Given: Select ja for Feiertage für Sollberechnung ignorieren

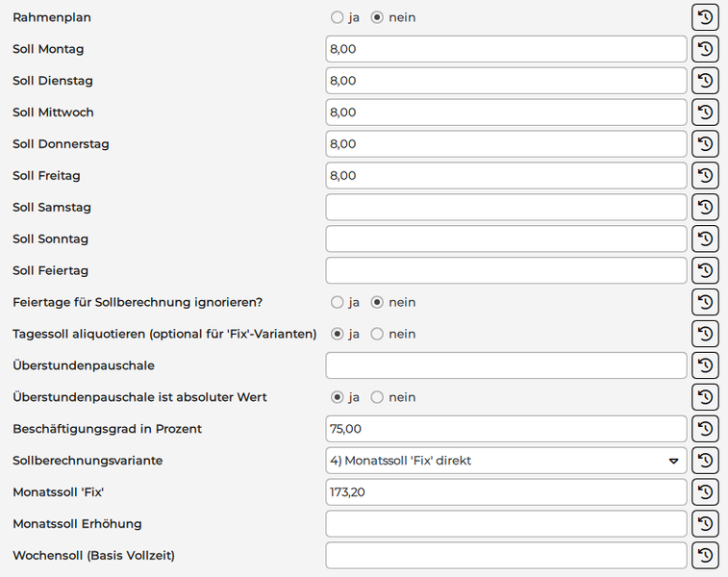Looking at the screenshot, I should tap(337, 302).
